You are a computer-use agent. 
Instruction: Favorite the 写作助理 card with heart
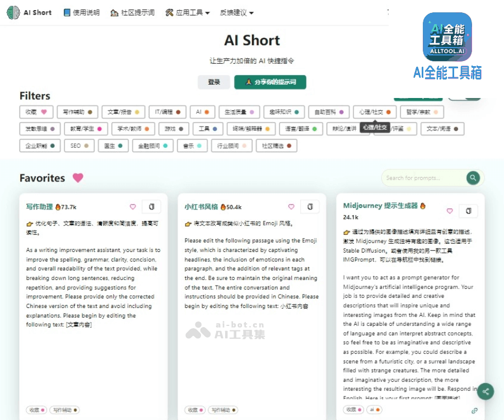coord(133,207)
